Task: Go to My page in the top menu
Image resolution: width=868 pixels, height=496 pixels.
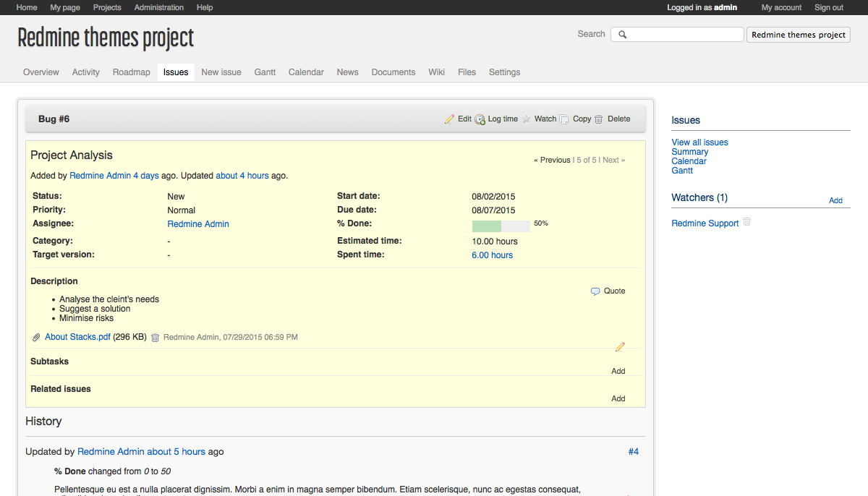Action: [65, 7]
